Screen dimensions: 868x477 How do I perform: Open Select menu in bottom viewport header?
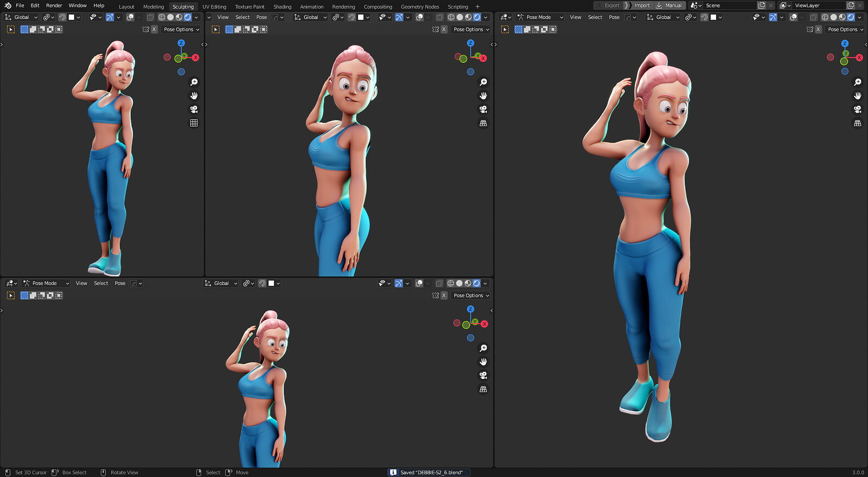pyautogui.click(x=101, y=283)
